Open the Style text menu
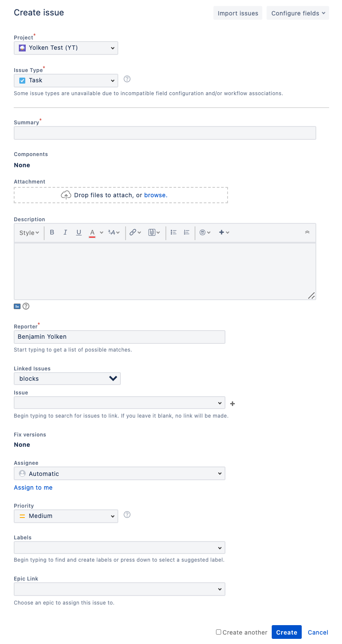Screen dimensions: 342x644 pyautogui.click(x=29, y=233)
